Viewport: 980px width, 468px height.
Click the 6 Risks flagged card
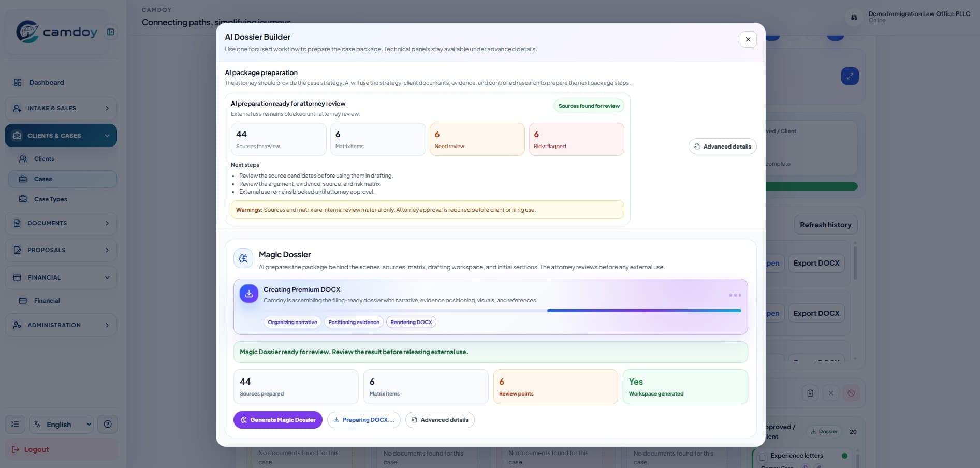[577, 139]
